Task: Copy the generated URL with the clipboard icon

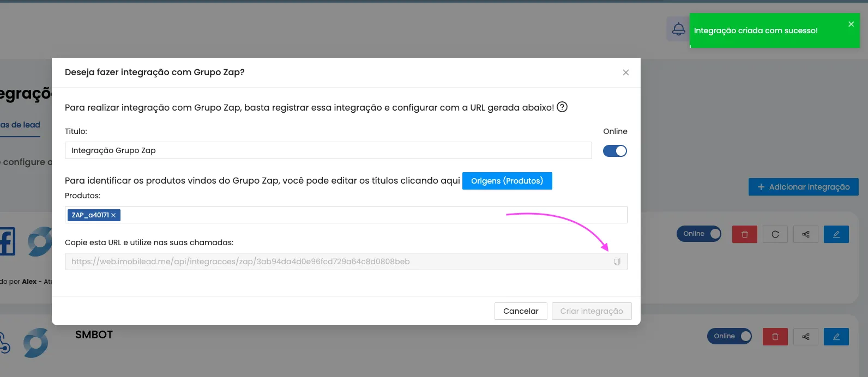Action: [x=617, y=262]
